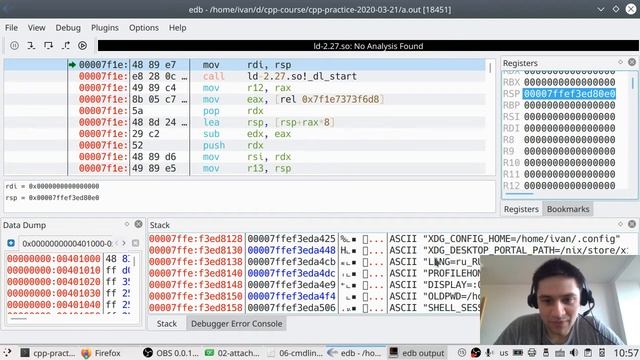Select the R10 register row
Screen dimensions: 640x360
(x=559, y=162)
